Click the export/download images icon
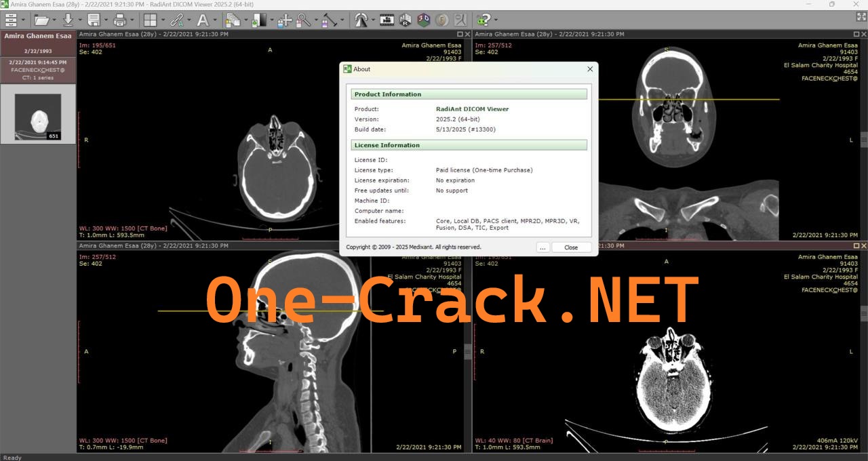Screen dimensions: 868x461 68,20
